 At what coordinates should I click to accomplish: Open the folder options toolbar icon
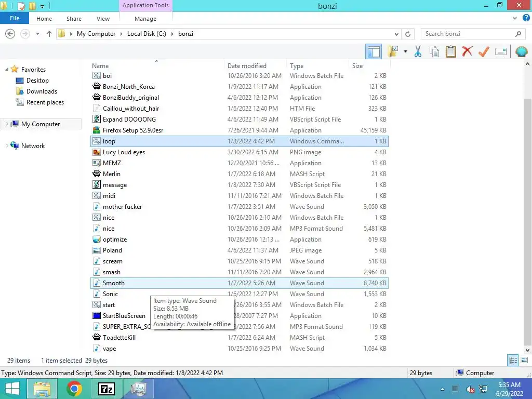[x=393, y=51]
